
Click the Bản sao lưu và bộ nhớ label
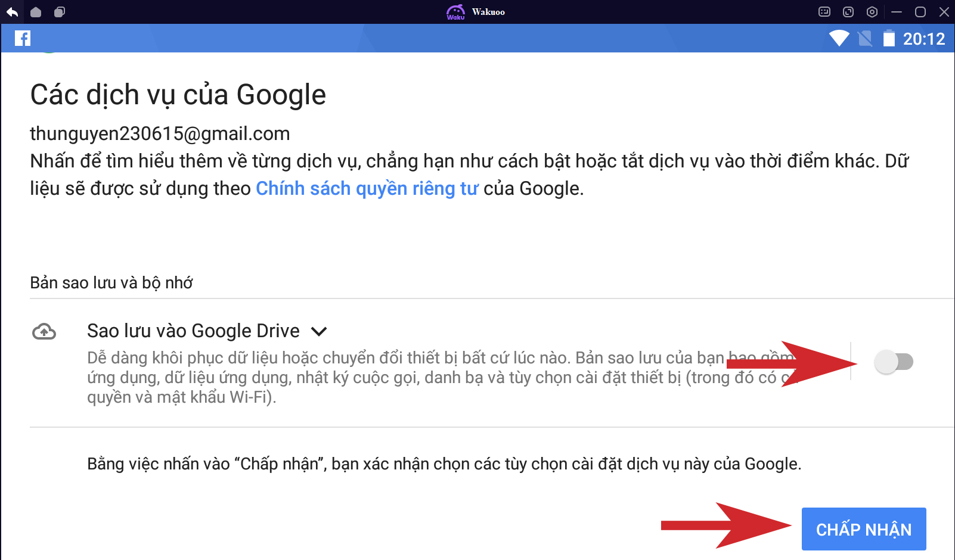111,282
